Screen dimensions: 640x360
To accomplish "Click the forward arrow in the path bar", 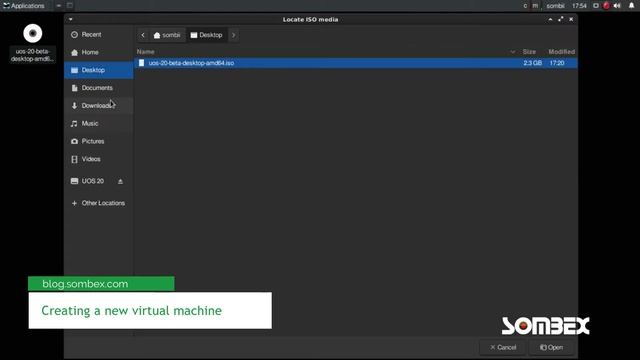I will point(233,35).
